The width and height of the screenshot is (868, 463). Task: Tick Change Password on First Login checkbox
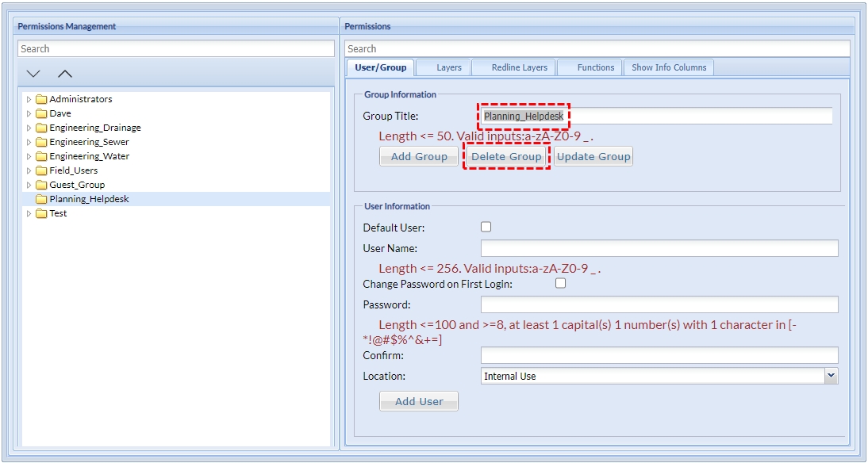coord(560,283)
